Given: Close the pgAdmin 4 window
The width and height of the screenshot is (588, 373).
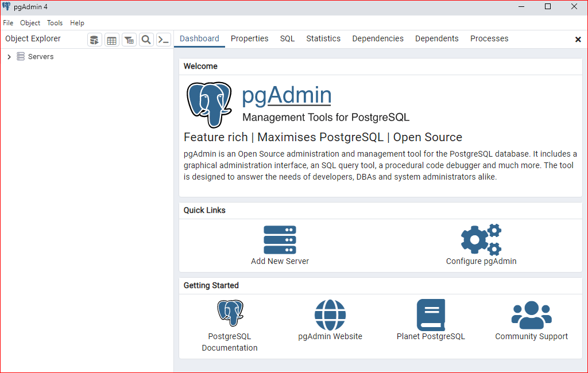Looking at the screenshot, I should 574,6.
